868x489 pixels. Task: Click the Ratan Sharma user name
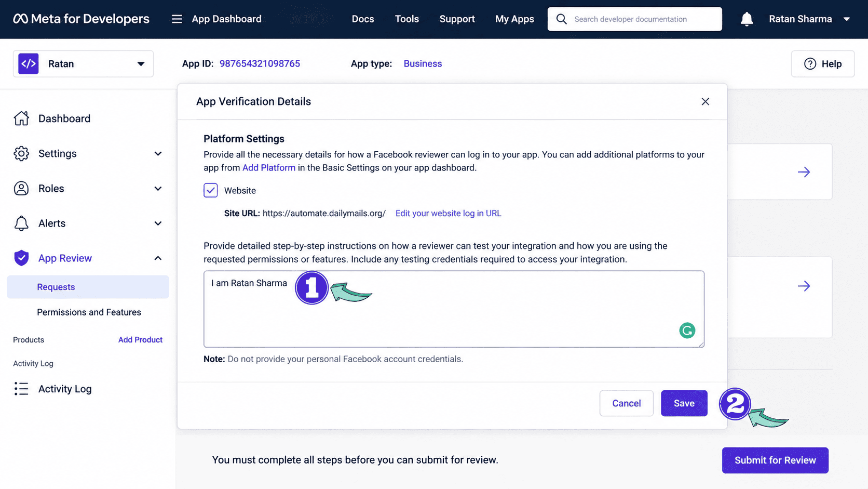coord(800,19)
